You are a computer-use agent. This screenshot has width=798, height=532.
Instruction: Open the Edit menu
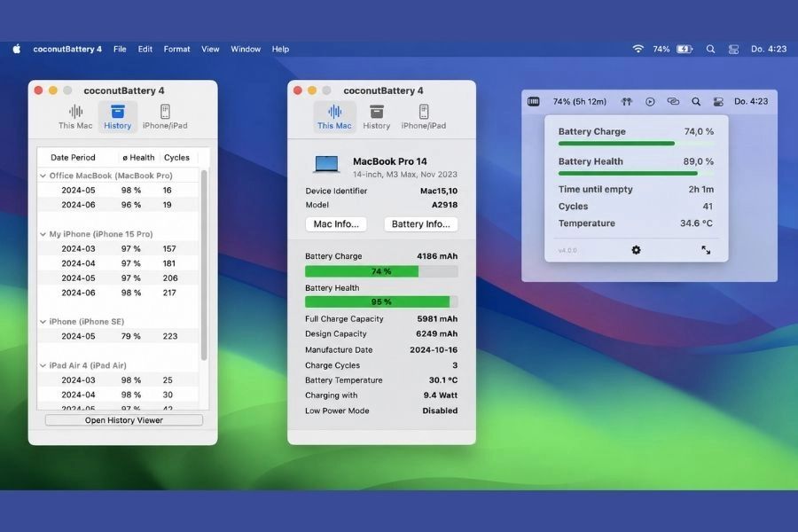[x=145, y=49]
